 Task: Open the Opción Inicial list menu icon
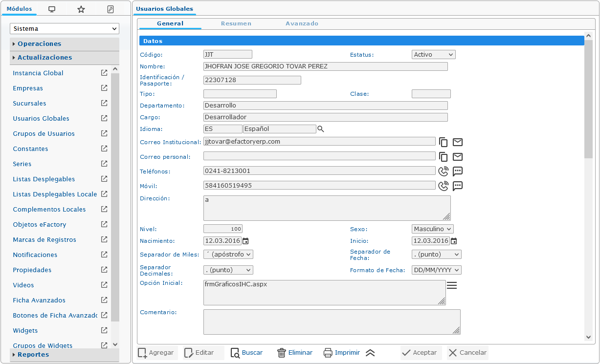tap(452, 286)
